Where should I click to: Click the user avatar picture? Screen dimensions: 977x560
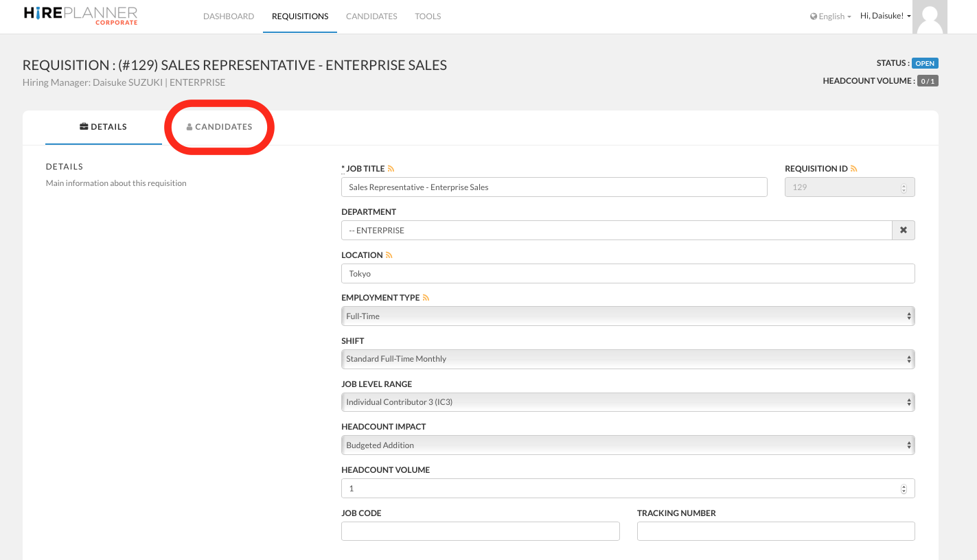coord(930,16)
